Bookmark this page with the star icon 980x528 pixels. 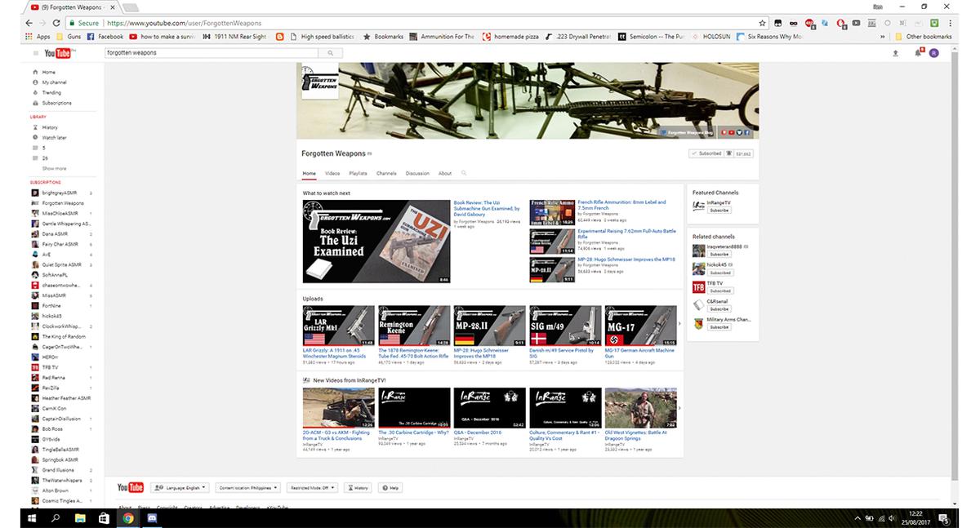click(763, 23)
